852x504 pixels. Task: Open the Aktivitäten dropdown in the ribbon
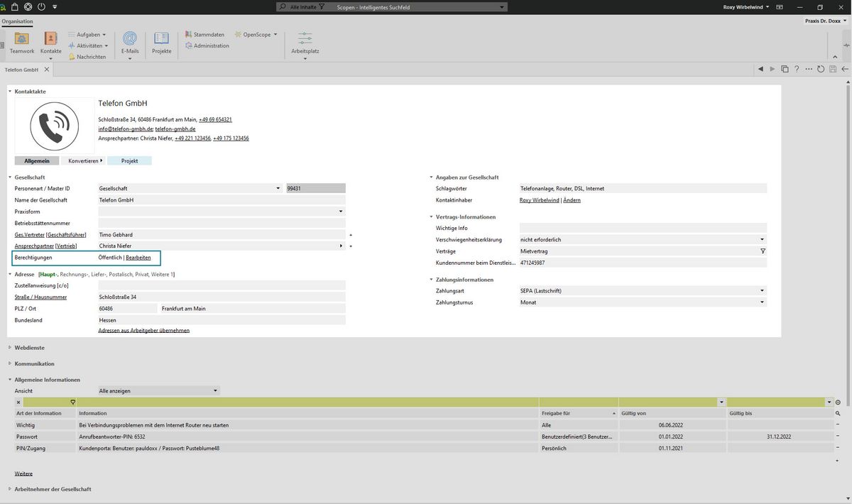[89, 45]
